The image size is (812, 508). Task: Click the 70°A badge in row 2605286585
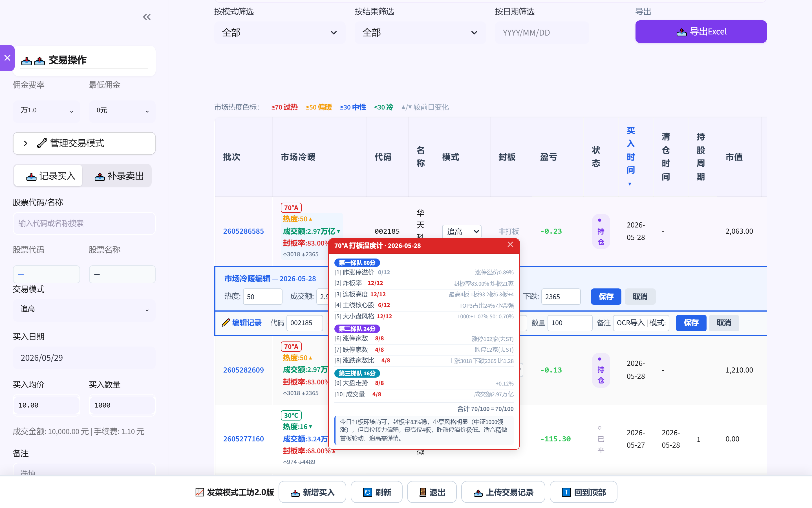(x=291, y=208)
